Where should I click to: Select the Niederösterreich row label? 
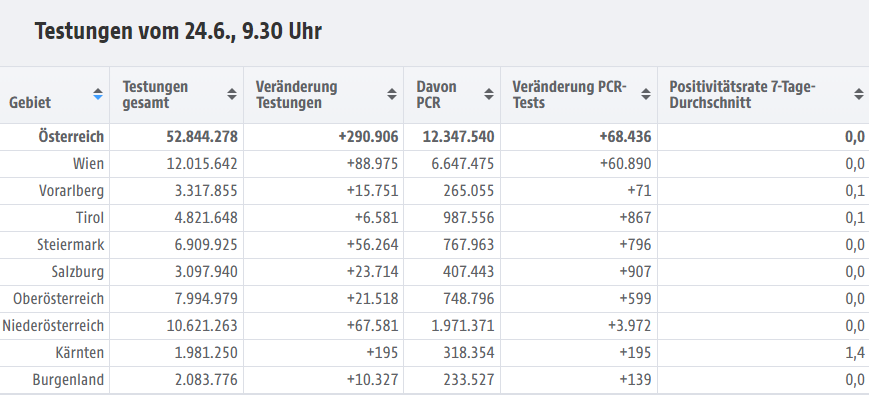53,326
